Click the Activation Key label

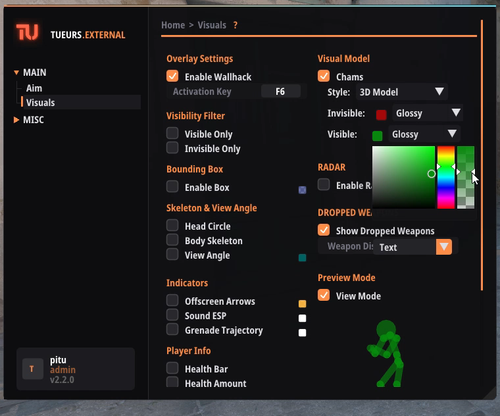click(202, 92)
